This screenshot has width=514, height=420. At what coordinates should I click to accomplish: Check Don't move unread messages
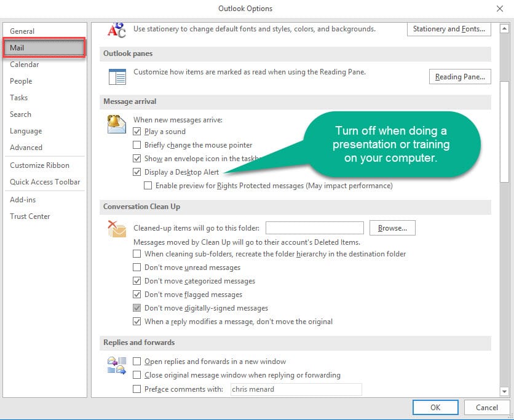[x=136, y=267]
